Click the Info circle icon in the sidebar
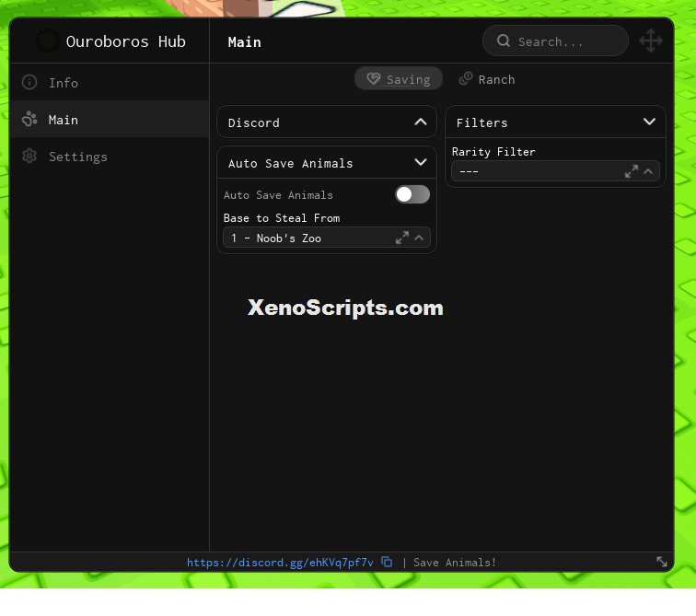This screenshot has height=616, width=696. point(29,82)
